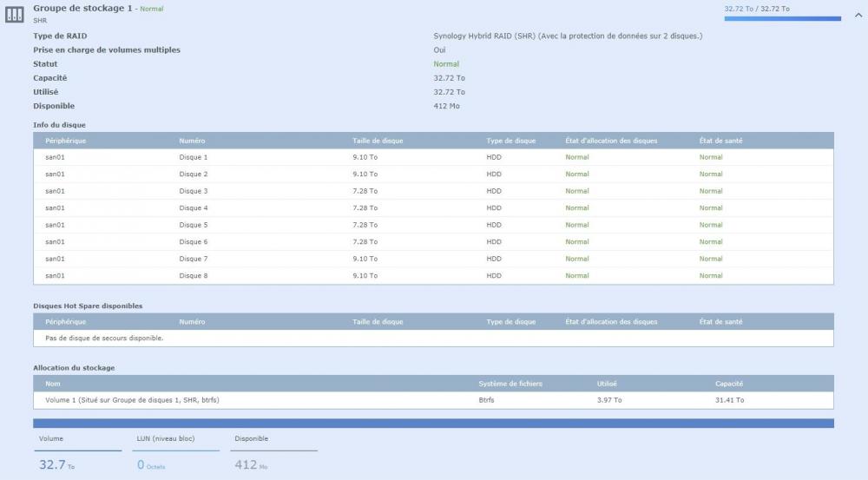Image resolution: width=868 pixels, height=480 pixels.
Task: Click the blue storage allocation bar
Action: (x=432, y=424)
